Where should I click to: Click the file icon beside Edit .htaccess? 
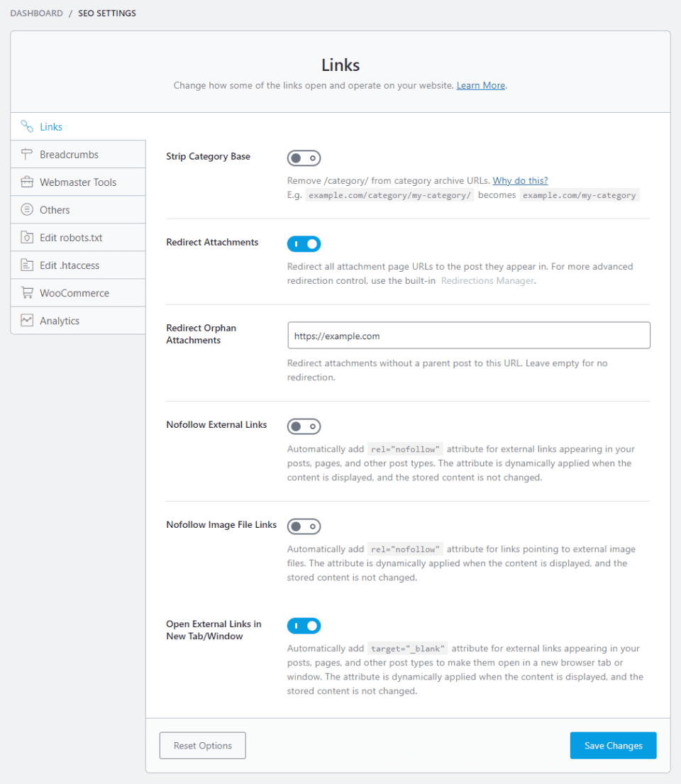[x=26, y=265]
